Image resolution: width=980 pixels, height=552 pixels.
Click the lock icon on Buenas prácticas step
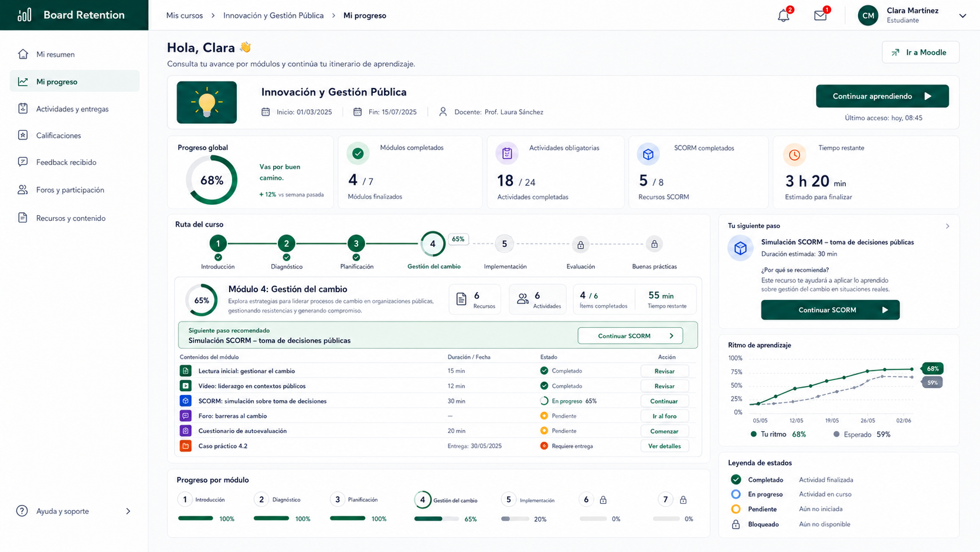[654, 244]
